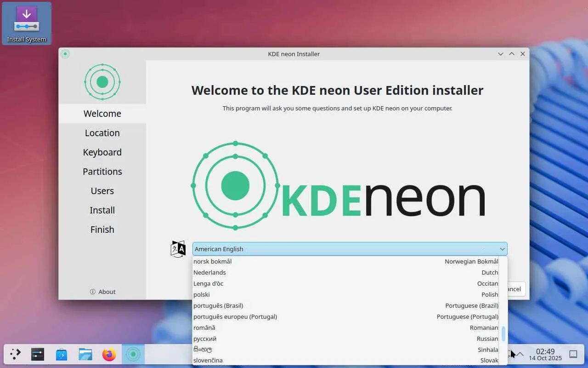
Task: Click the language list scrollbar handle
Action: (x=503, y=334)
